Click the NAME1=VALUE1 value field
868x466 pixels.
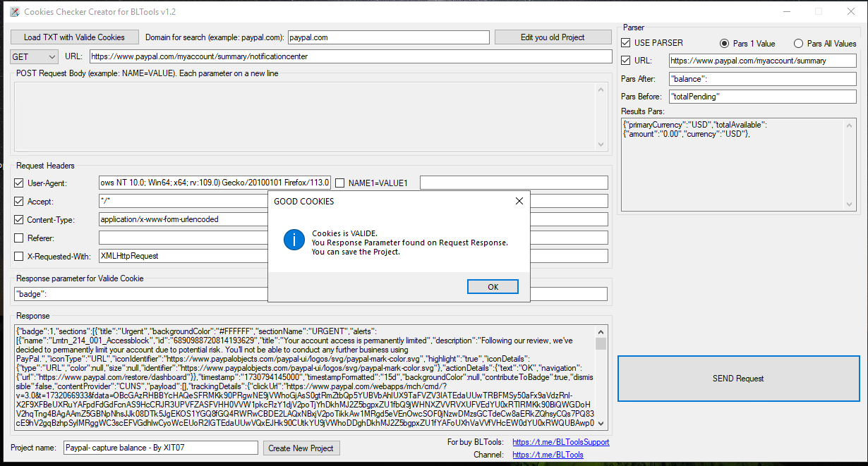[x=514, y=183]
